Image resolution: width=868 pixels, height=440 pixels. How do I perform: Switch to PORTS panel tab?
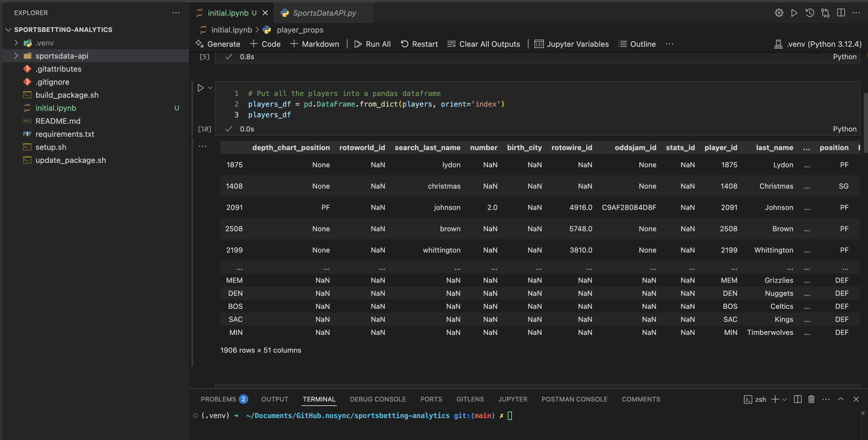tap(431, 399)
